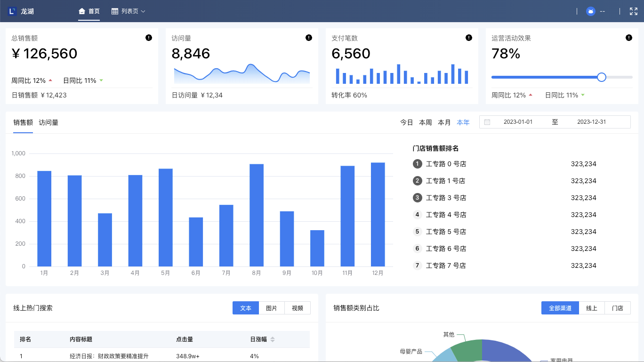Screen dimensions: 644x362
Task: Click the 销售额类别占比 panel title
Action: pos(356,308)
